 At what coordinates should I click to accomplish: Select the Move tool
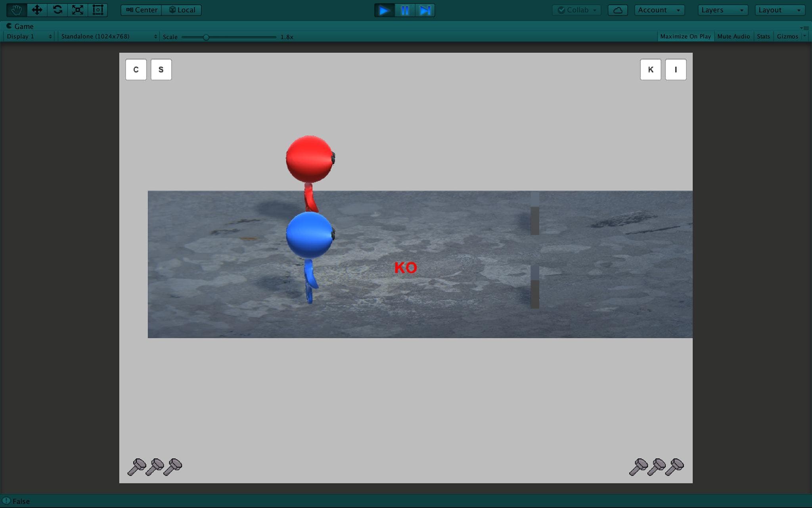(x=37, y=10)
